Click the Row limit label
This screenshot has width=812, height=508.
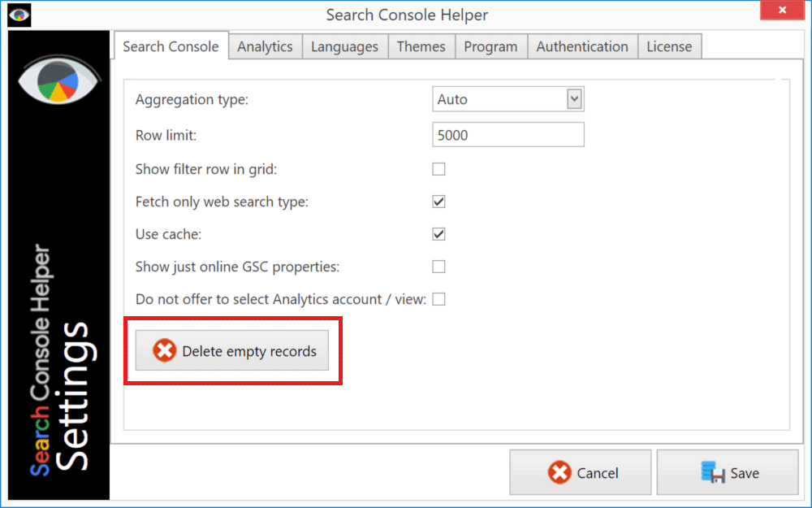pyautogui.click(x=166, y=135)
